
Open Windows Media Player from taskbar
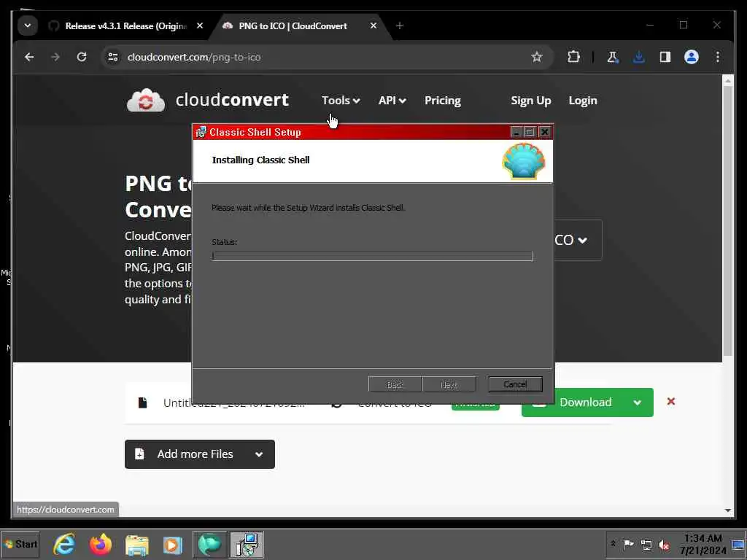point(172,544)
